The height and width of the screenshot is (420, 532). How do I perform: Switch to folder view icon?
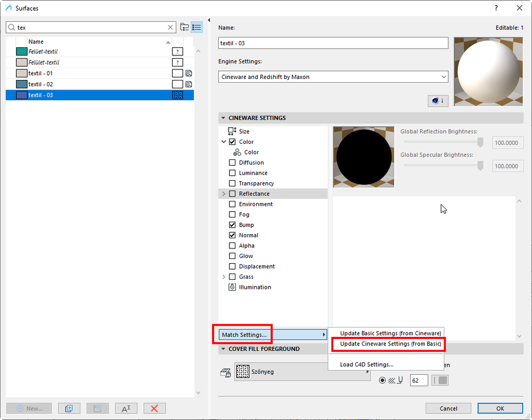(185, 27)
